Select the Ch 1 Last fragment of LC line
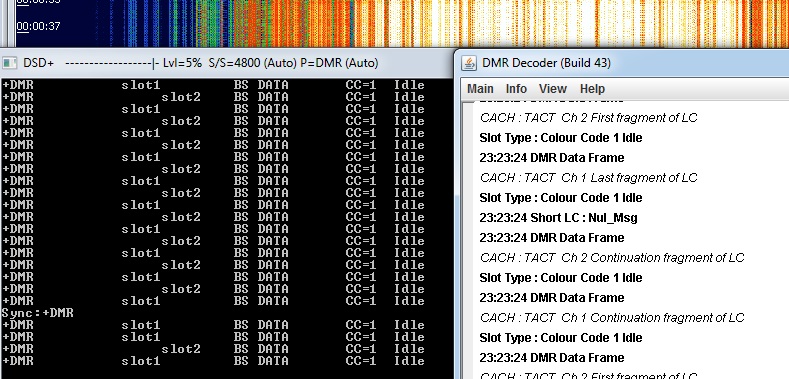This screenshot has width=789, height=379. (588, 178)
